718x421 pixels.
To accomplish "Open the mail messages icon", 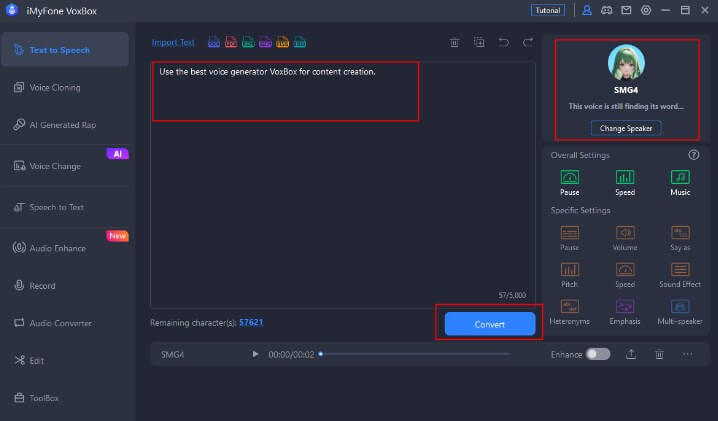I will (x=626, y=10).
